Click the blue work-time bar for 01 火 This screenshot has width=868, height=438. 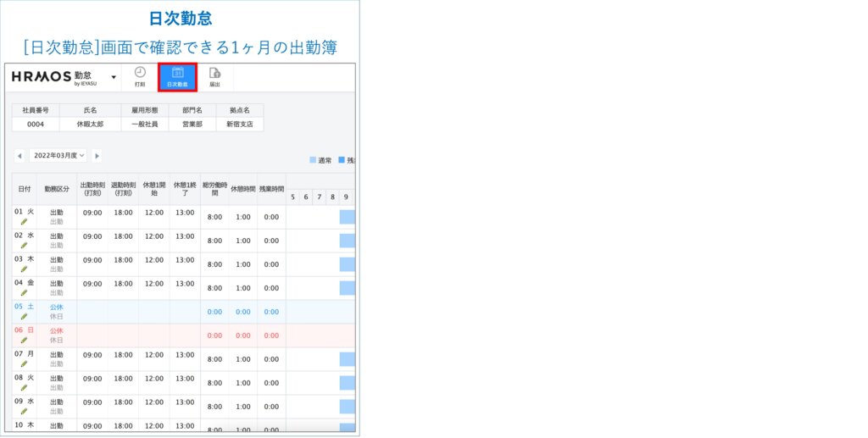pos(347,217)
